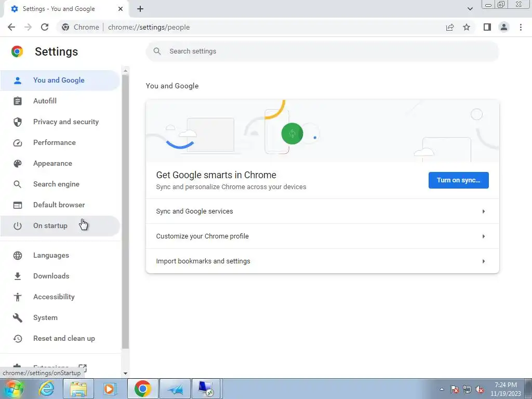Screen dimensions: 532x399
Task: Click the Chrome logo beside Settings
Action: [x=17, y=51]
